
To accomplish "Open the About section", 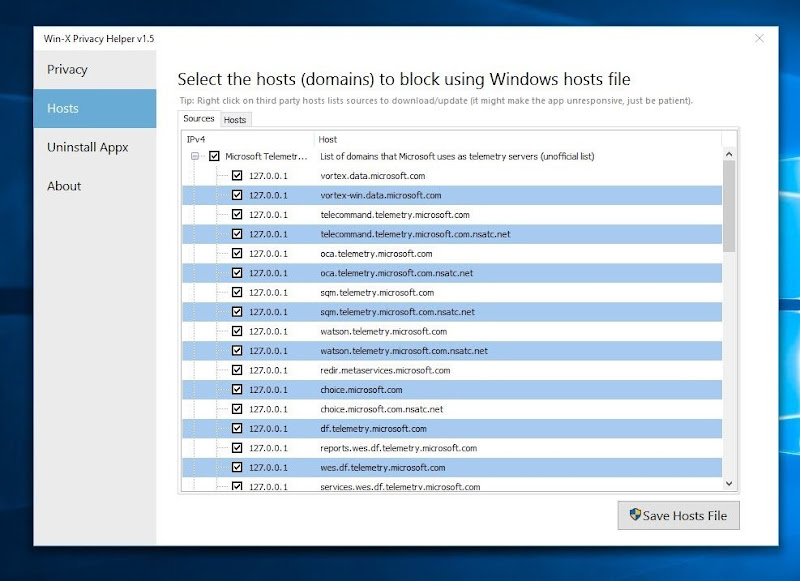I will pos(95,186).
